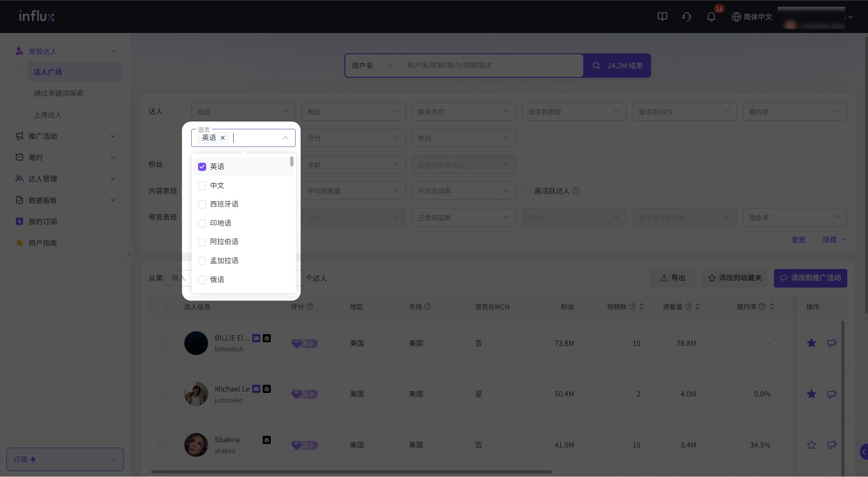Click the 添加到推广活动 button
This screenshot has width=868, height=477.
point(810,278)
